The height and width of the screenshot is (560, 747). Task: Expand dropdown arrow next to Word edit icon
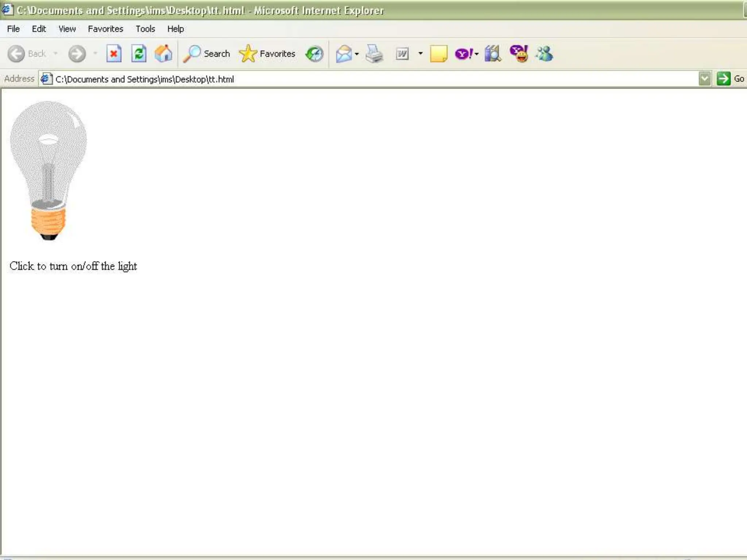421,54
